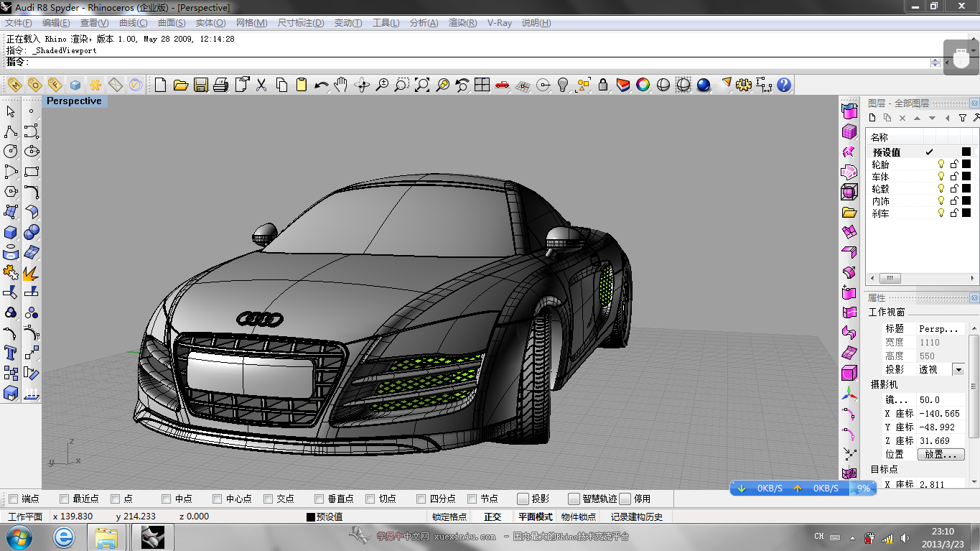Click the Perspective viewport tab
Screen dimensions: 980x551
(x=74, y=101)
